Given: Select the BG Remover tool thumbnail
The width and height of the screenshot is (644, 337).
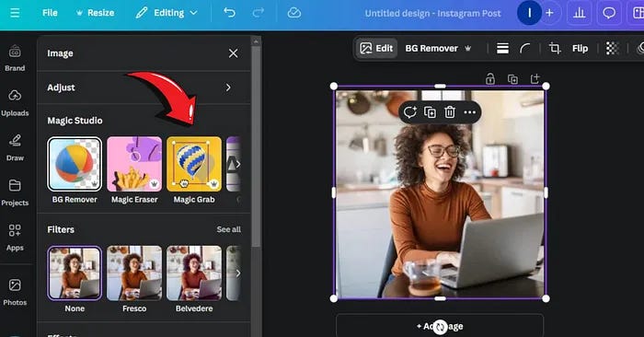Looking at the screenshot, I should 75,164.
